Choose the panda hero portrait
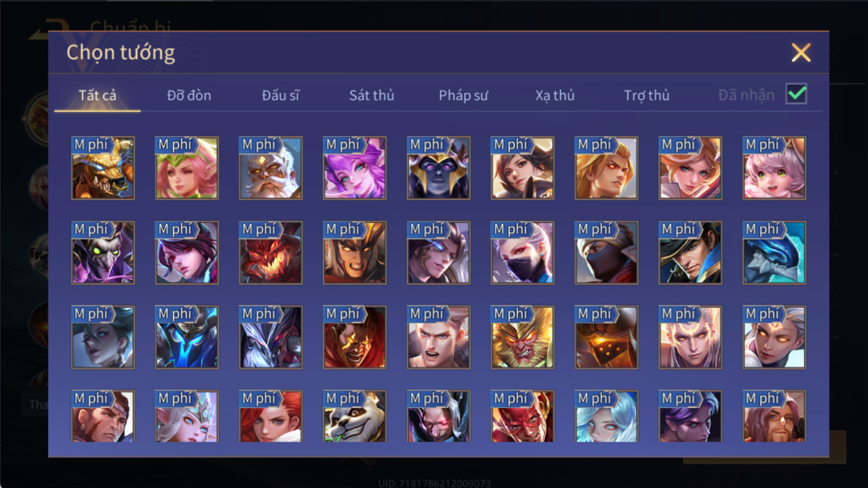This screenshot has height=488, width=868. (355, 416)
